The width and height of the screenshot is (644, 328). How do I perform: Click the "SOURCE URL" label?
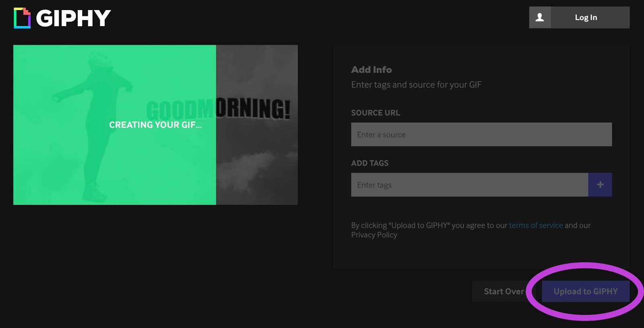coord(376,113)
